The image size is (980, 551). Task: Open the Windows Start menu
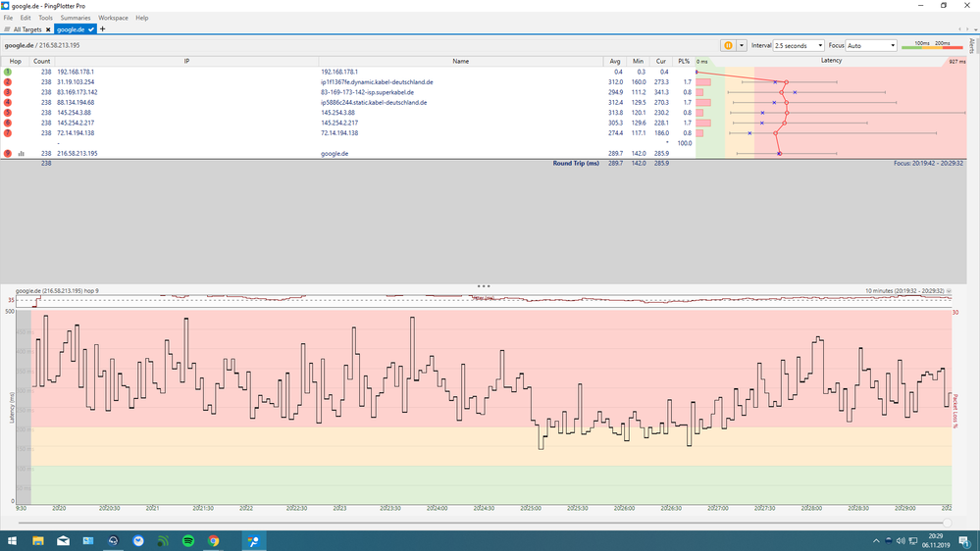(12, 541)
